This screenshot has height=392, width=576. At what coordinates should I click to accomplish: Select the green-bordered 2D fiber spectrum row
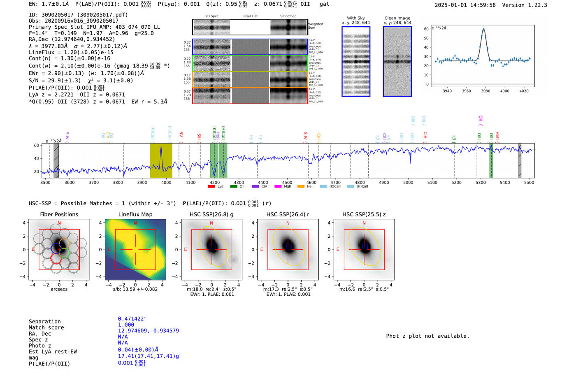tap(250, 63)
